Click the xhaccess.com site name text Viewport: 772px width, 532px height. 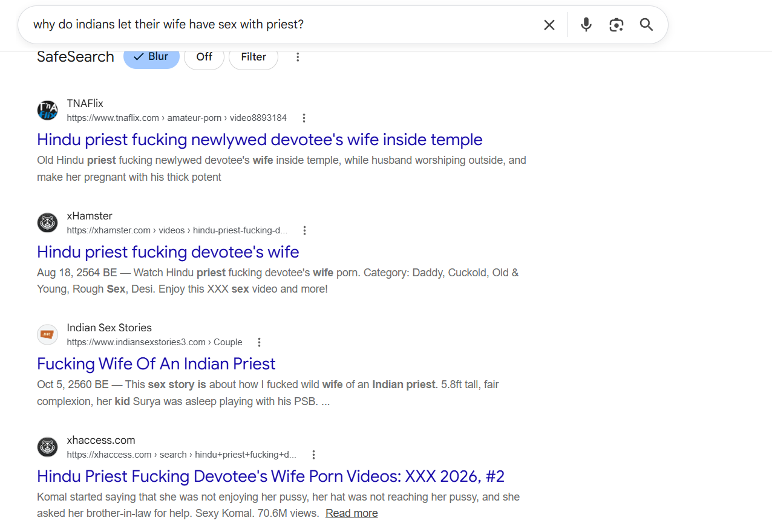[x=101, y=440]
